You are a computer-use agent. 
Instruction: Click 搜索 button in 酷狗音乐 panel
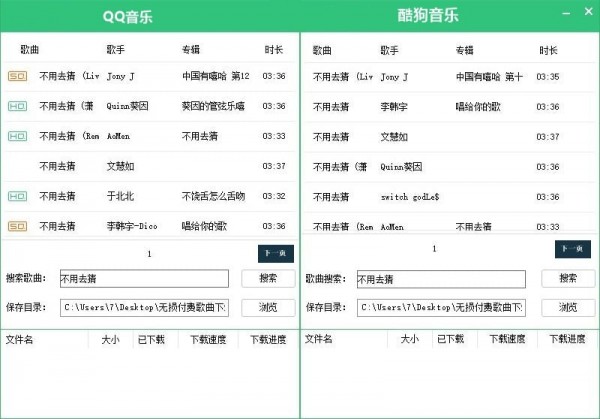tap(568, 278)
